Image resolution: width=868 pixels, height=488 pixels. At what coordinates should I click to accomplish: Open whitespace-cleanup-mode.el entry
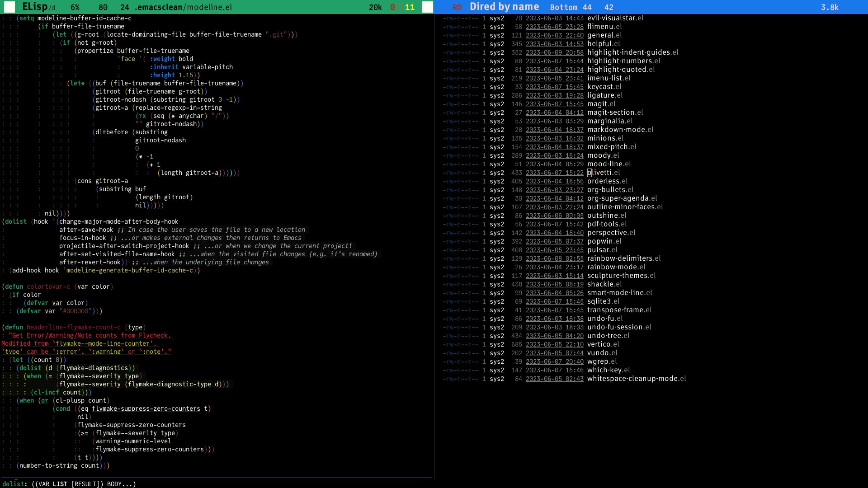636,379
